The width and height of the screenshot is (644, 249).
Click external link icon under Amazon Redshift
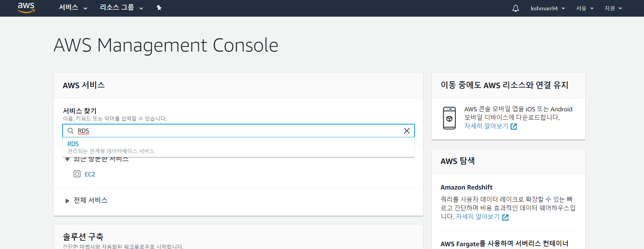pos(505,217)
